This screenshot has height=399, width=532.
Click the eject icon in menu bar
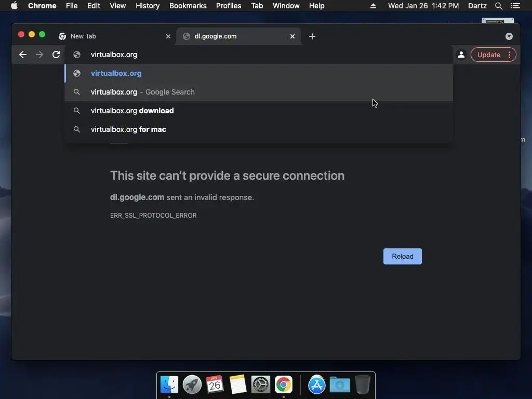tap(373, 6)
